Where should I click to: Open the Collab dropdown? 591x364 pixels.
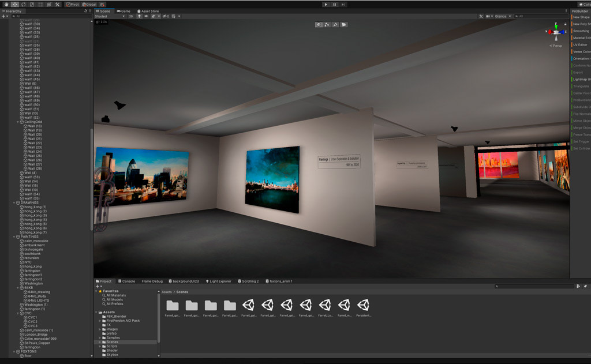(x=585, y=5)
